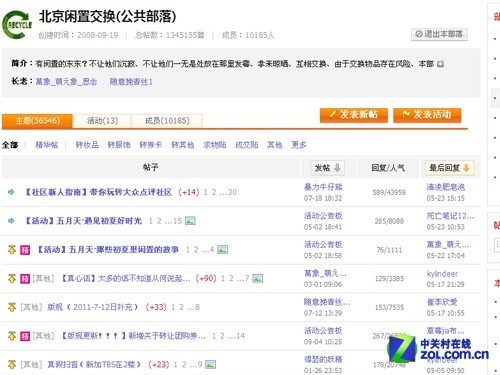Switch to the 成员(10185) tab
Image resolution: width=500 pixels, height=375 pixels.
coord(167,121)
